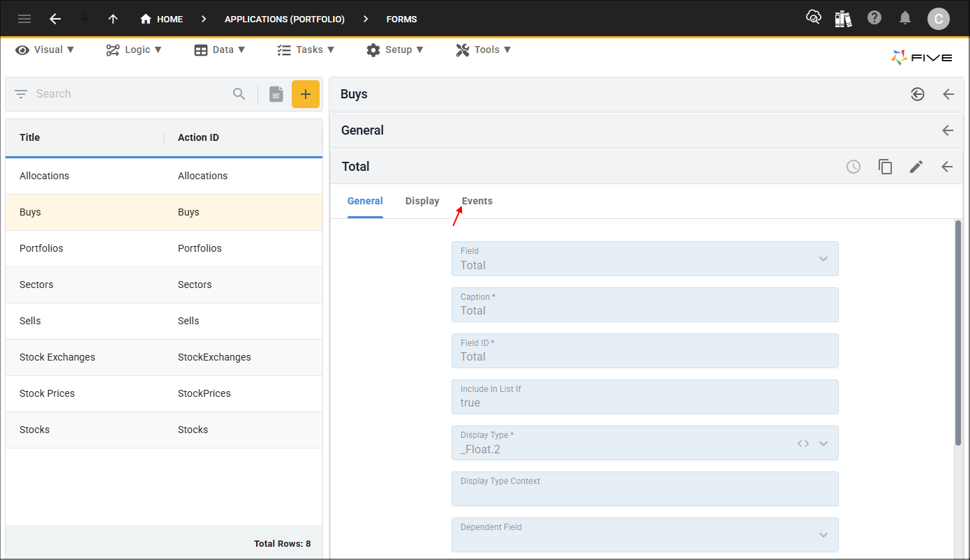Viewport: 970px width, 560px height.
Task: Select the Sectors row
Action: pos(164,285)
